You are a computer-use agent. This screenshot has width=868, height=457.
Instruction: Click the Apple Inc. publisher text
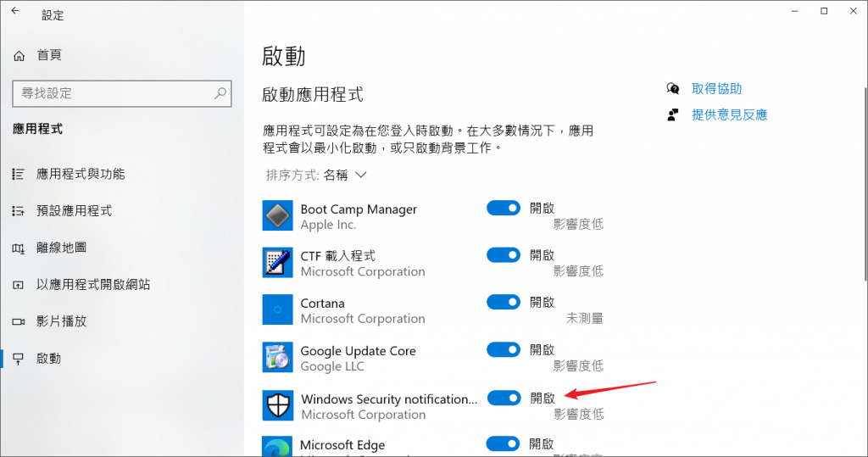(328, 225)
